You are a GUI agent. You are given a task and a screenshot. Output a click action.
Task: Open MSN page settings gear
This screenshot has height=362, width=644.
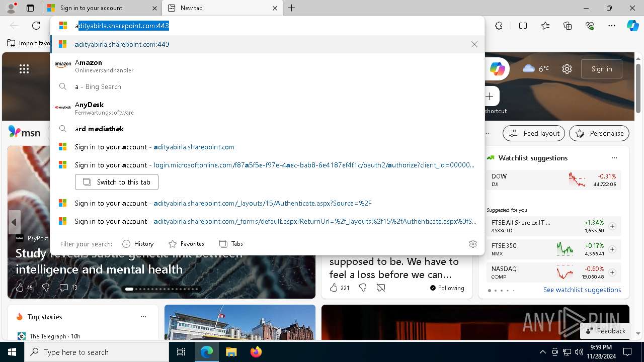click(x=567, y=69)
